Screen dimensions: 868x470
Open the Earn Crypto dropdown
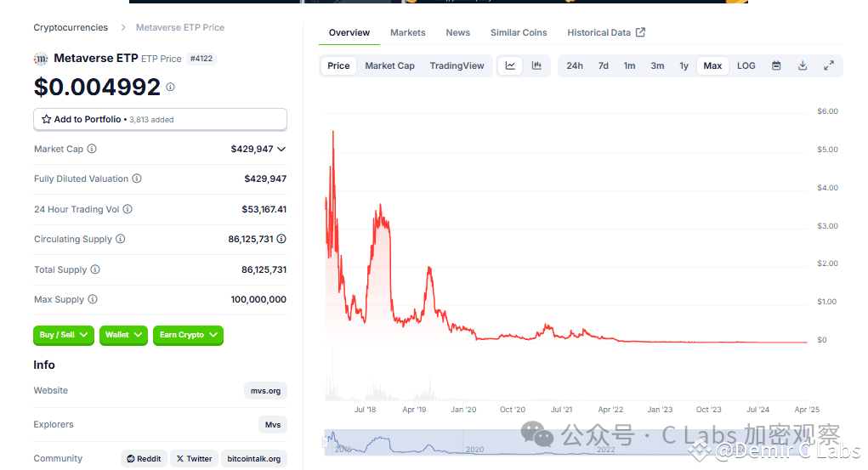coord(188,335)
